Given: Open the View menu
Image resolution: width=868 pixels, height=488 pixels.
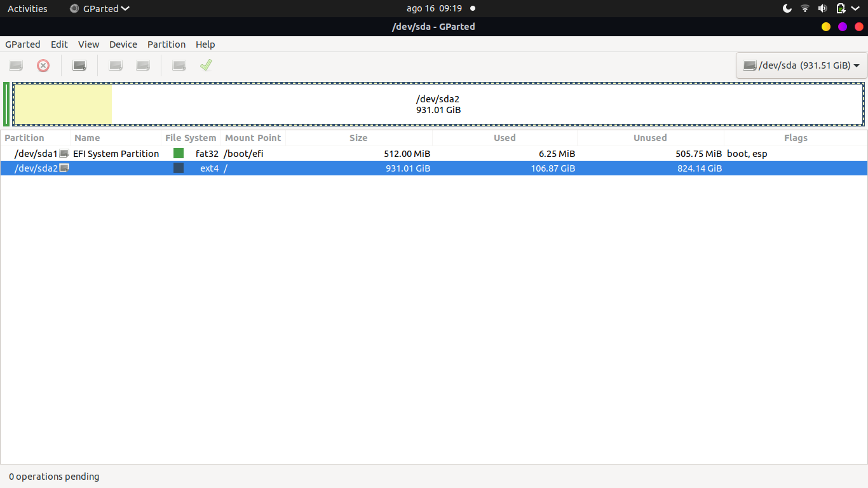Looking at the screenshot, I should pos(89,44).
